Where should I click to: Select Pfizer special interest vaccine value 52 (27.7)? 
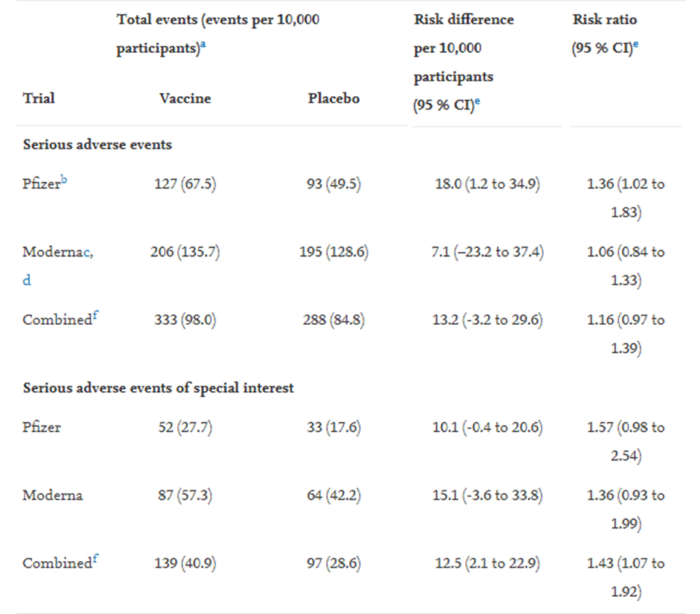tap(185, 428)
